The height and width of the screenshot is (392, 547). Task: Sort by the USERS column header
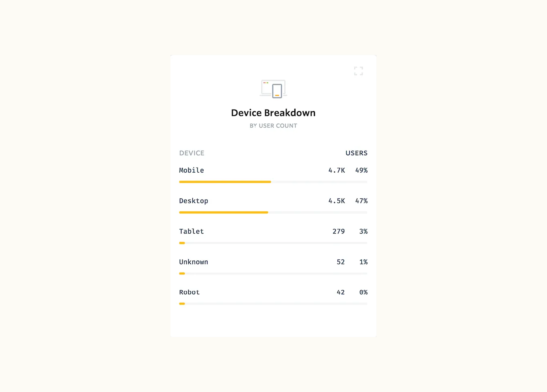[356, 153]
